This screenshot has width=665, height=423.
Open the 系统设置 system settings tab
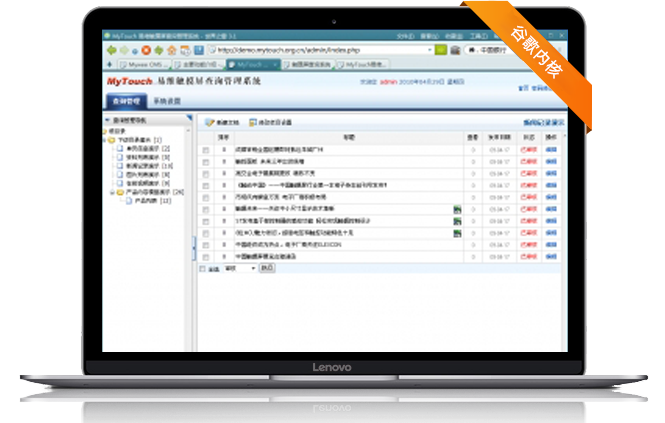click(x=167, y=101)
